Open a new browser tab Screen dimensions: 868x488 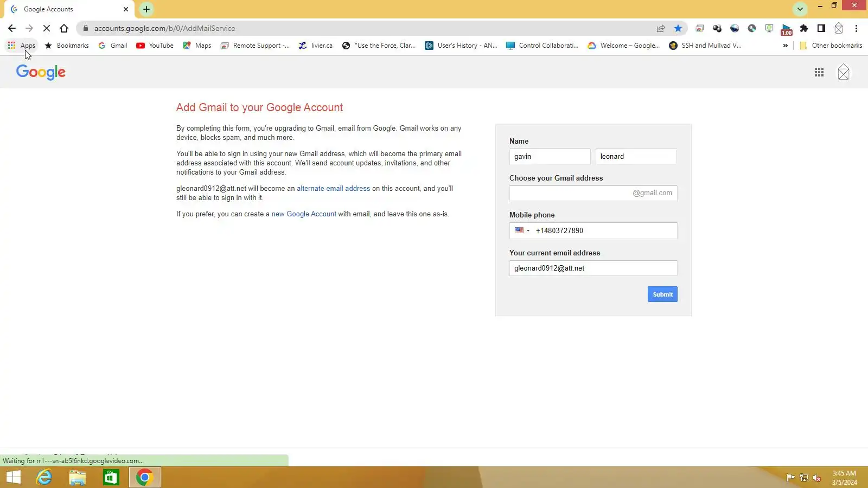click(146, 9)
